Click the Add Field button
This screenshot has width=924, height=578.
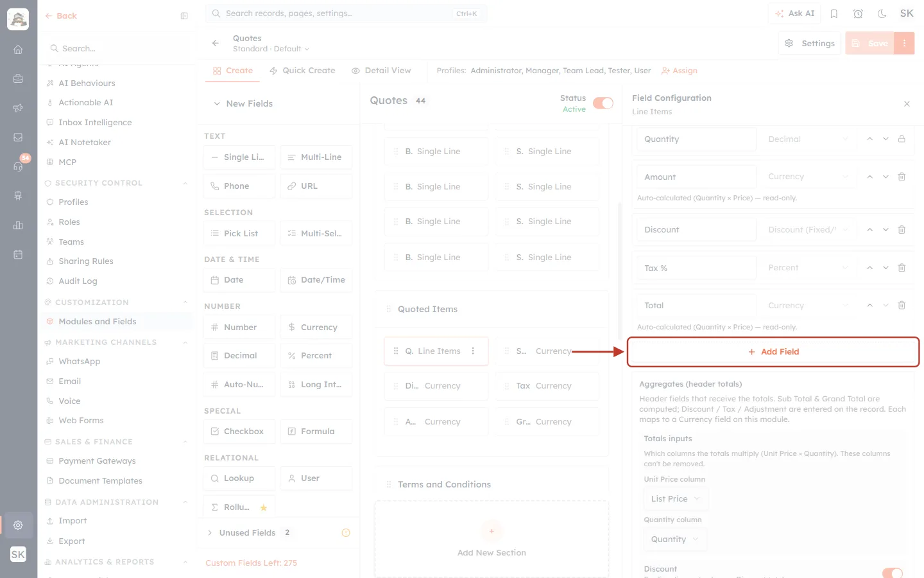click(773, 352)
